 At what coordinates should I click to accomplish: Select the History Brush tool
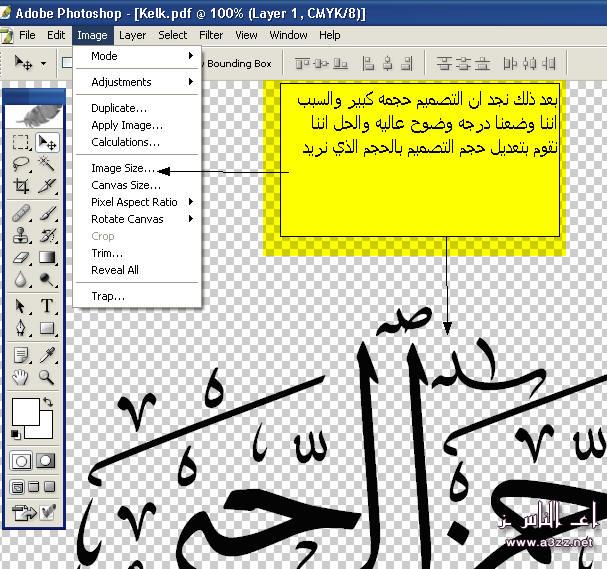47,235
